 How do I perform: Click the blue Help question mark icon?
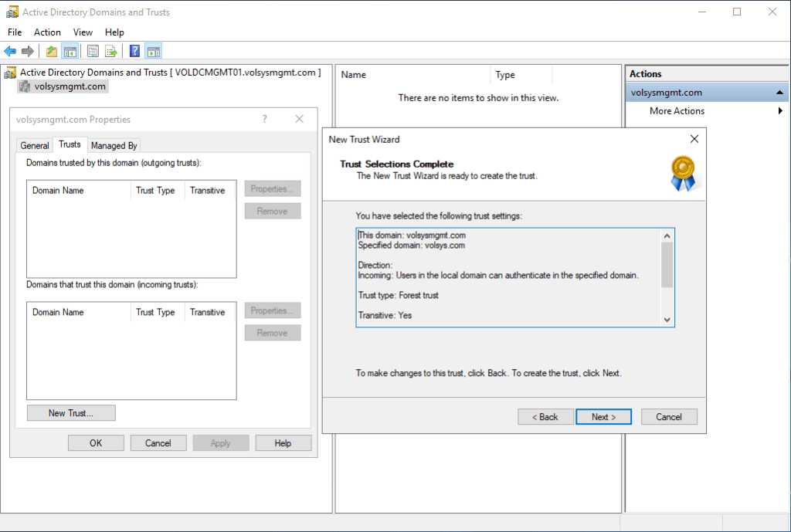click(134, 52)
